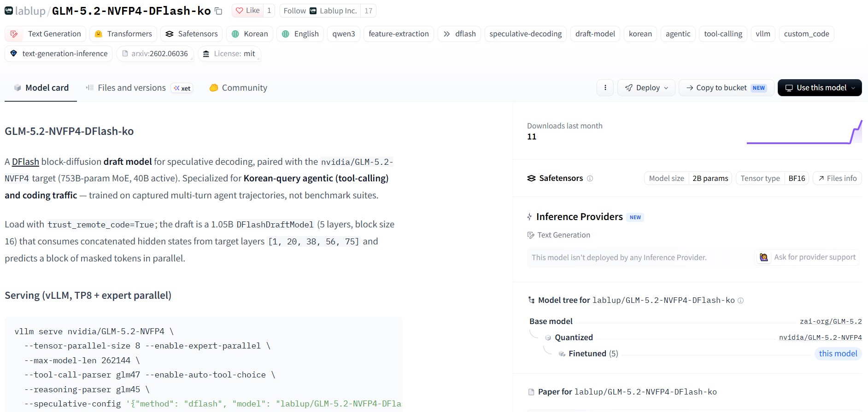
Task: Click the agentic tag
Action: [678, 34]
